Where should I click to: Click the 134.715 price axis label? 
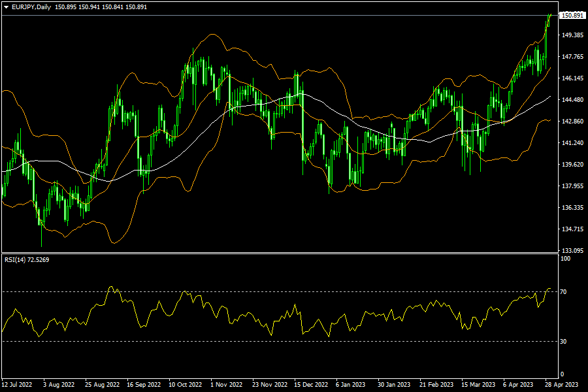(572, 229)
